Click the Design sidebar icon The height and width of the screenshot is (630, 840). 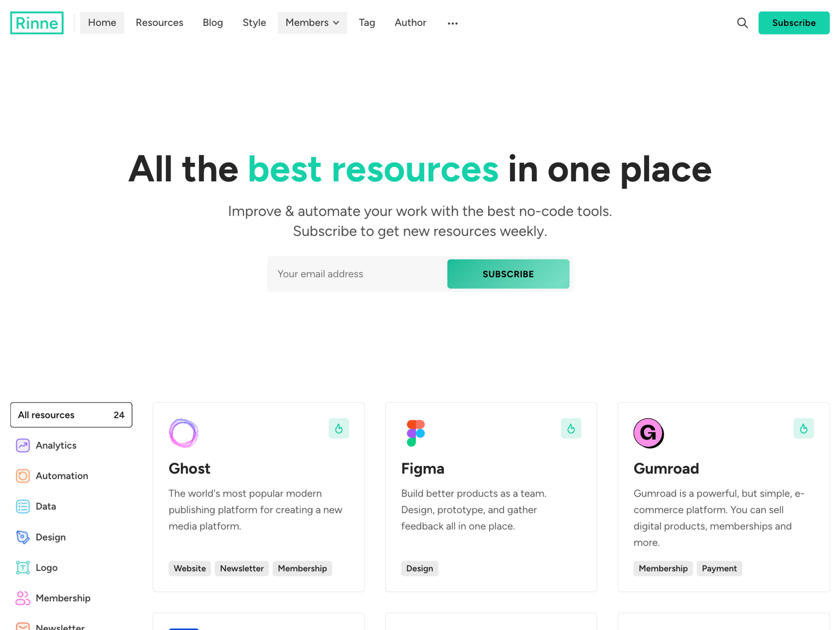pyautogui.click(x=22, y=537)
